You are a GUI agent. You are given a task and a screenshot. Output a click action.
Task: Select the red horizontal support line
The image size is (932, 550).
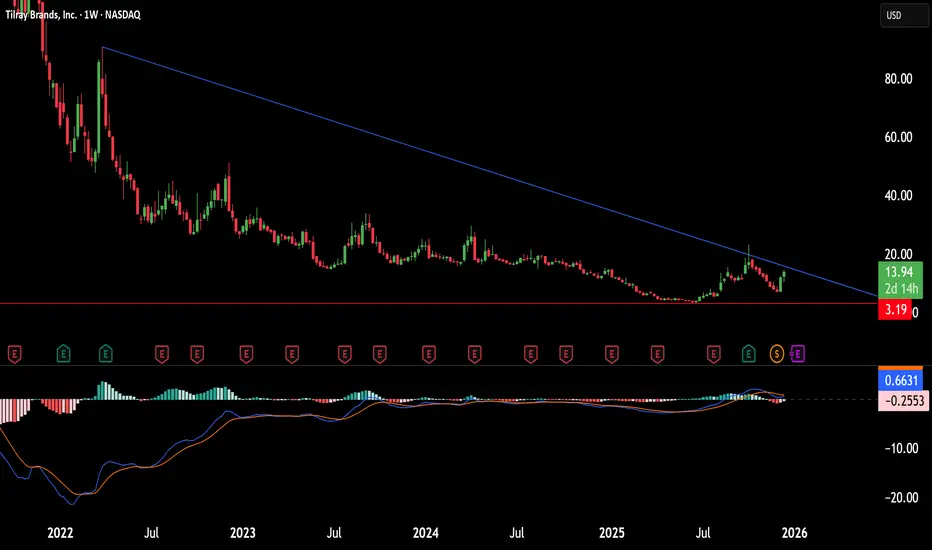pyautogui.click(x=439, y=304)
